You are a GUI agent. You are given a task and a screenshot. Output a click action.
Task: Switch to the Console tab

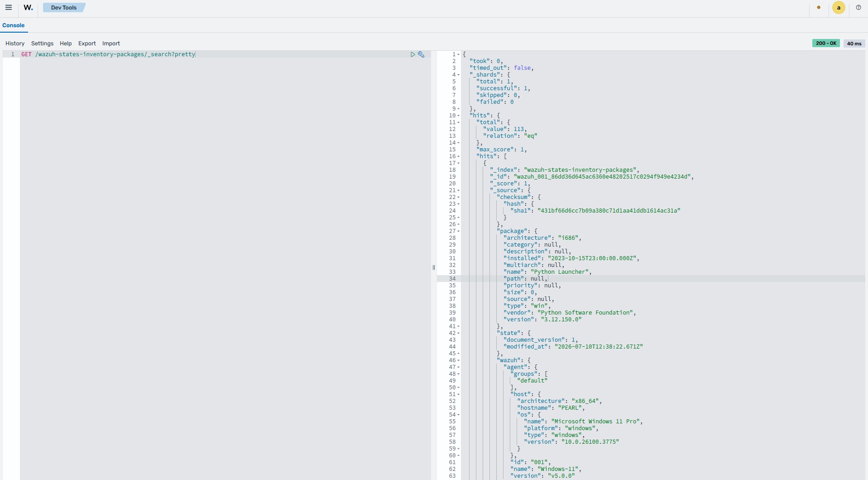click(x=14, y=25)
